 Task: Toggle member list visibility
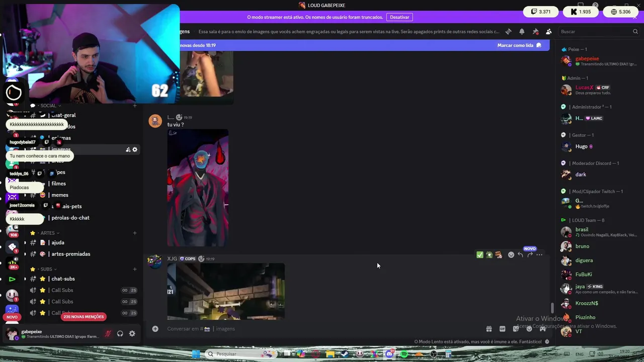coord(549,31)
